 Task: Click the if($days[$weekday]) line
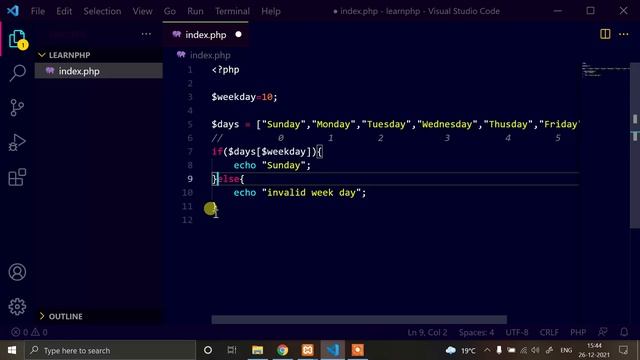pyautogui.click(x=267, y=151)
